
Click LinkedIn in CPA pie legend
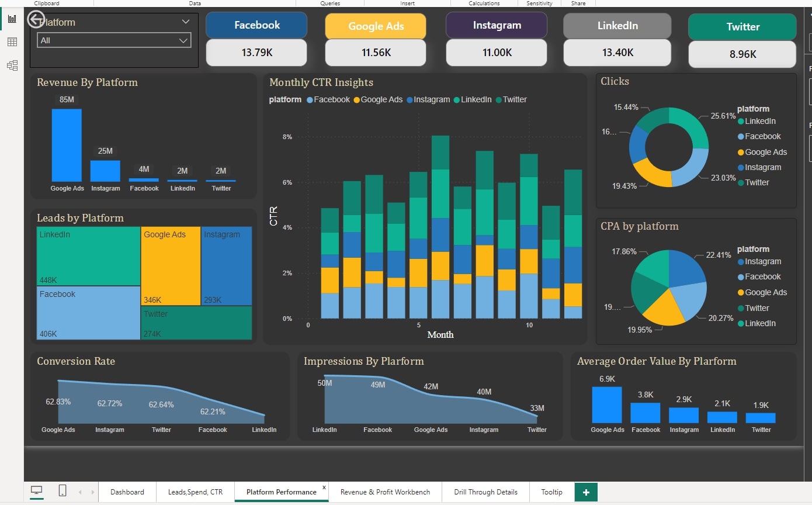tap(757, 323)
